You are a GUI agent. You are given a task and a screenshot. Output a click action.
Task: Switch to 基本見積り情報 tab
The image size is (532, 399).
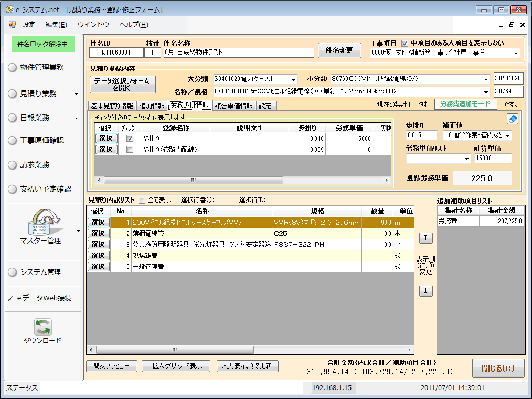[x=112, y=106]
